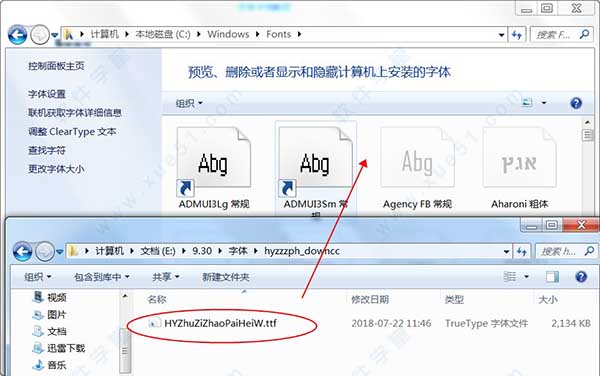Sort by 类型 column header
The image size is (600, 376).
454,299
